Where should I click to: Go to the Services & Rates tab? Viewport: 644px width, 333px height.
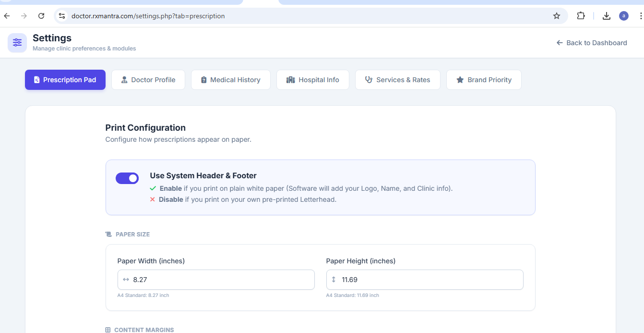click(398, 80)
